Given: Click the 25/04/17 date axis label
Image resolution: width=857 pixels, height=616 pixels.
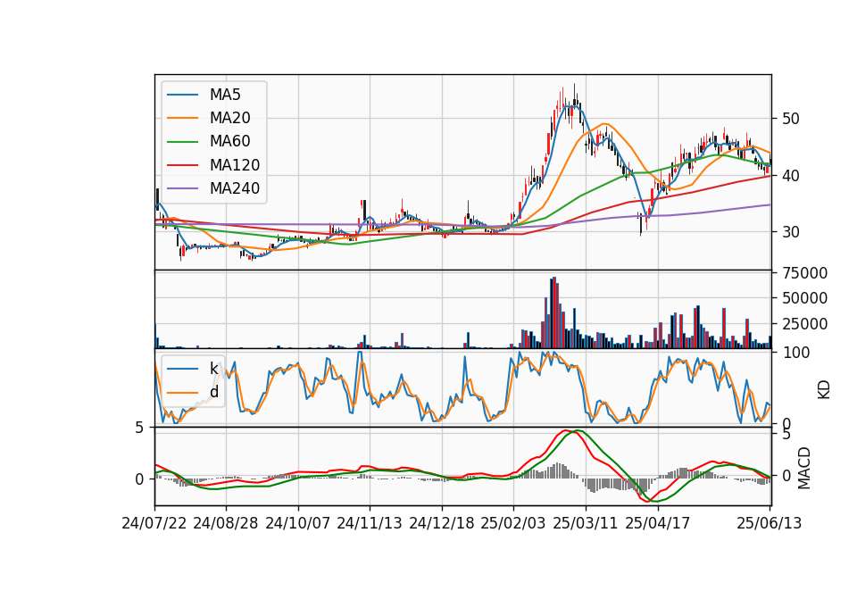Looking at the screenshot, I should [x=658, y=523].
